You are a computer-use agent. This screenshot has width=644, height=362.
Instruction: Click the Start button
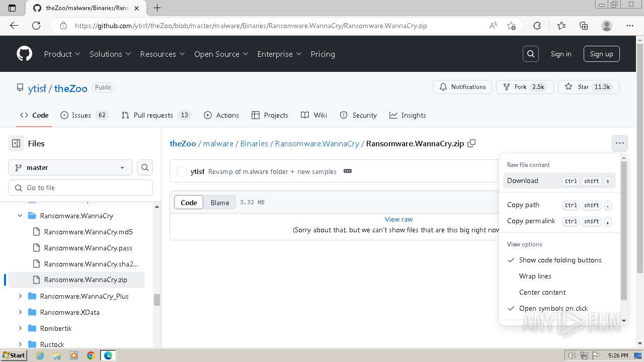[x=14, y=355]
